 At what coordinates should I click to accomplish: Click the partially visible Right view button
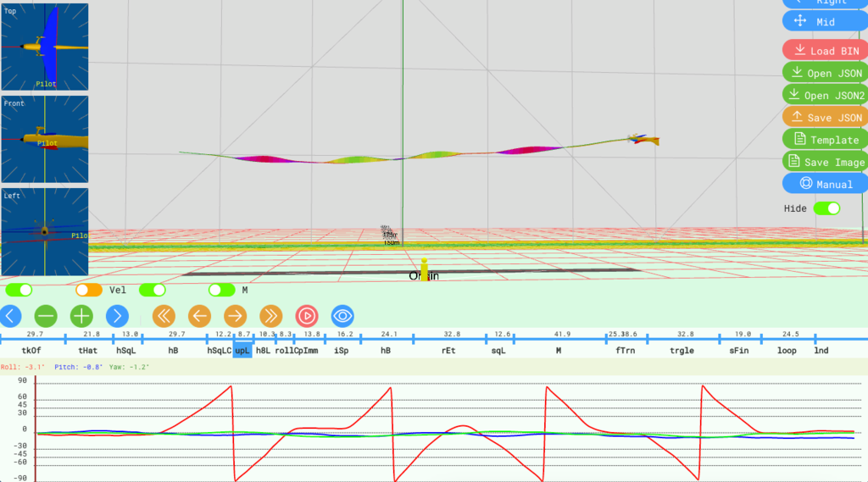[825, 3]
